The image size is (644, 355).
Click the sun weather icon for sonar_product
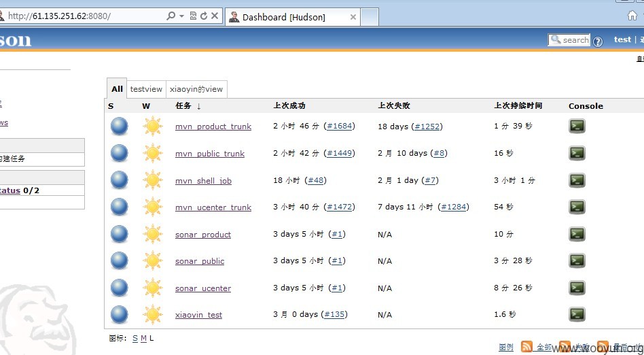tap(153, 234)
